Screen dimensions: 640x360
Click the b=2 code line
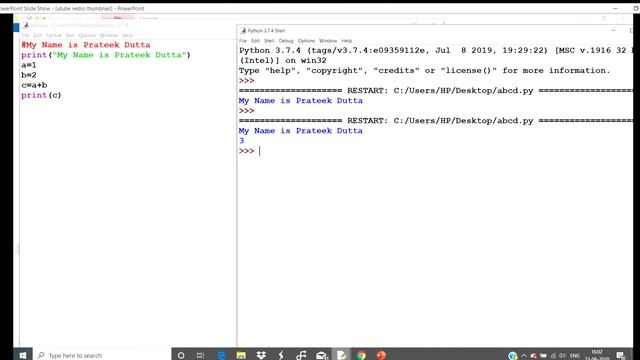click(29, 75)
